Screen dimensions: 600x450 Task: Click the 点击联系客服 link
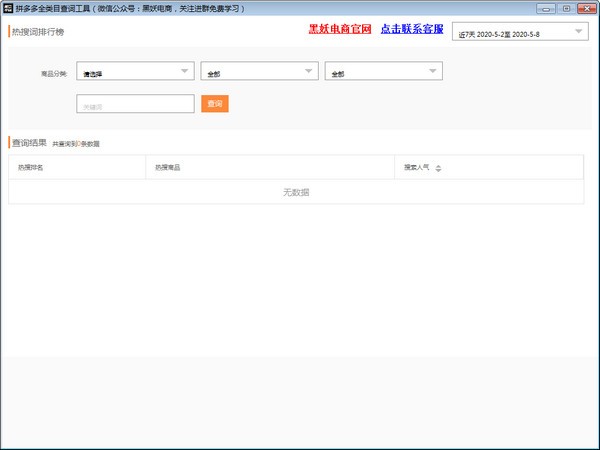point(411,29)
